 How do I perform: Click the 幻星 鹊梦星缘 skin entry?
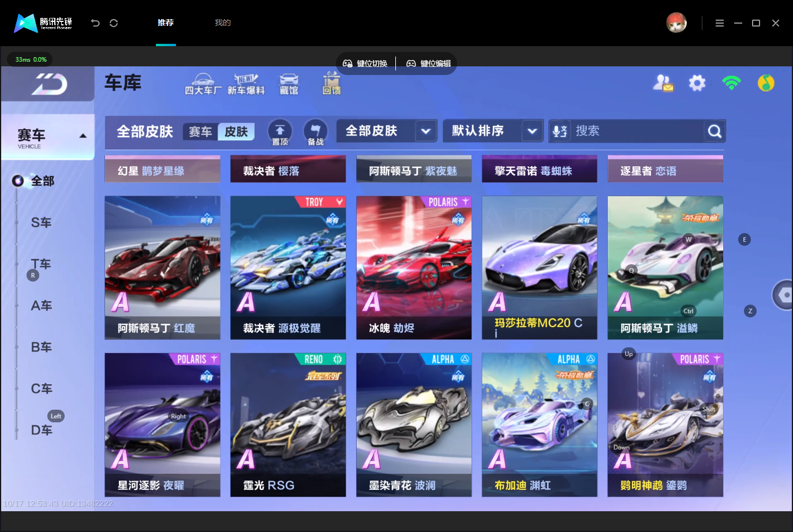[162, 169]
